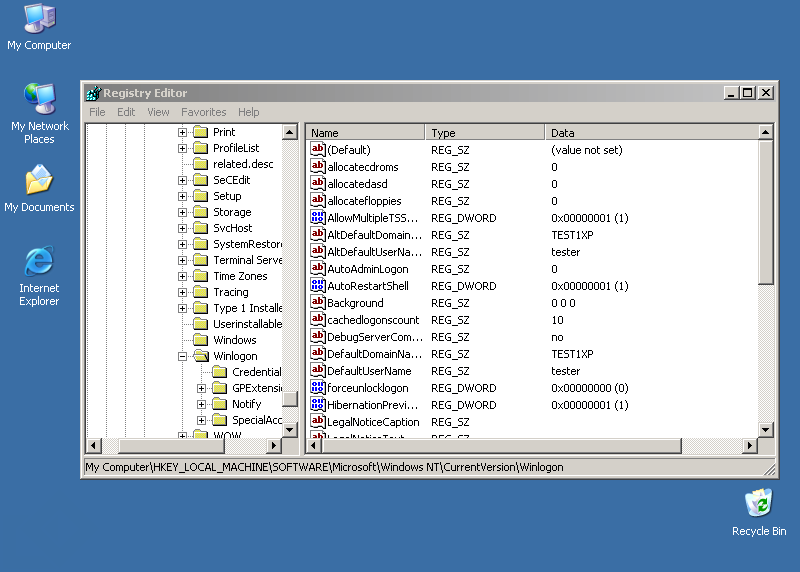Open the My Computer desktop icon
The image size is (800, 572).
pyautogui.click(x=39, y=27)
